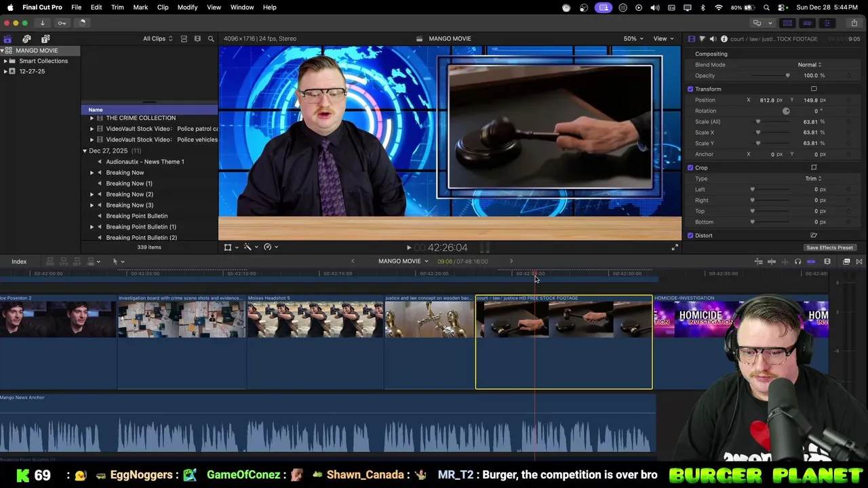Open the Mark menu

140,7
